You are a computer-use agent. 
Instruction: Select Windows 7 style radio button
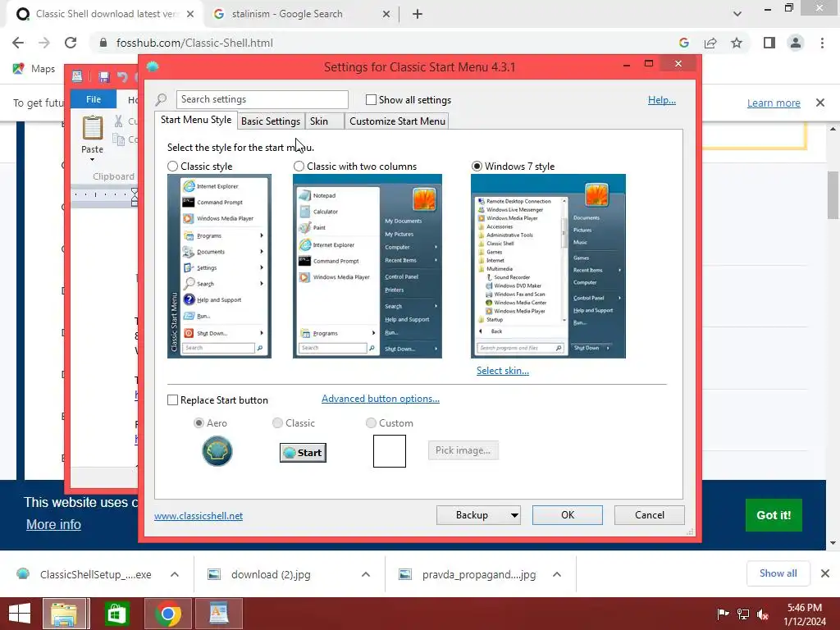click(477, 167)
